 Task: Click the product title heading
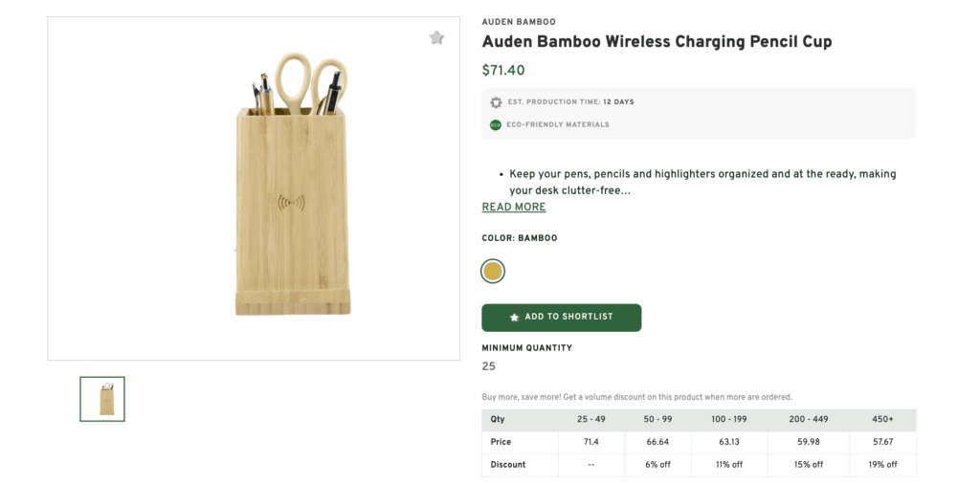[x=657, y=42]
